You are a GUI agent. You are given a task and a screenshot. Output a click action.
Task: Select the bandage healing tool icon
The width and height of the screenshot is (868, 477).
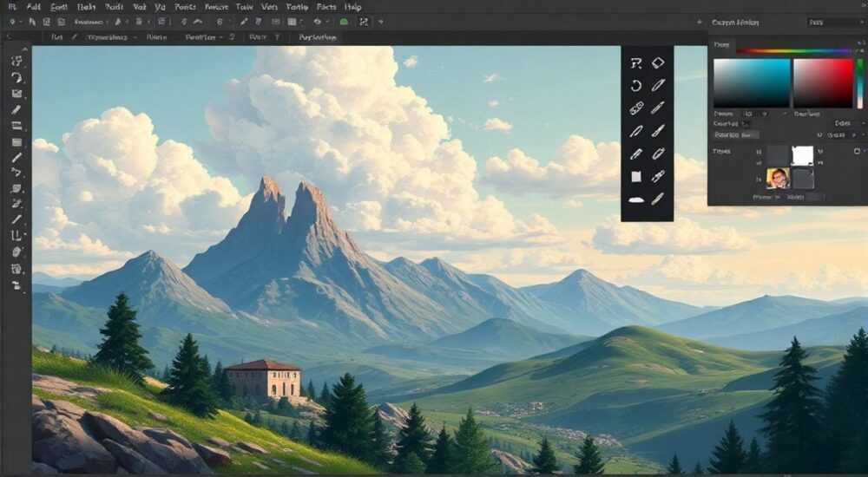coord(636,108)
